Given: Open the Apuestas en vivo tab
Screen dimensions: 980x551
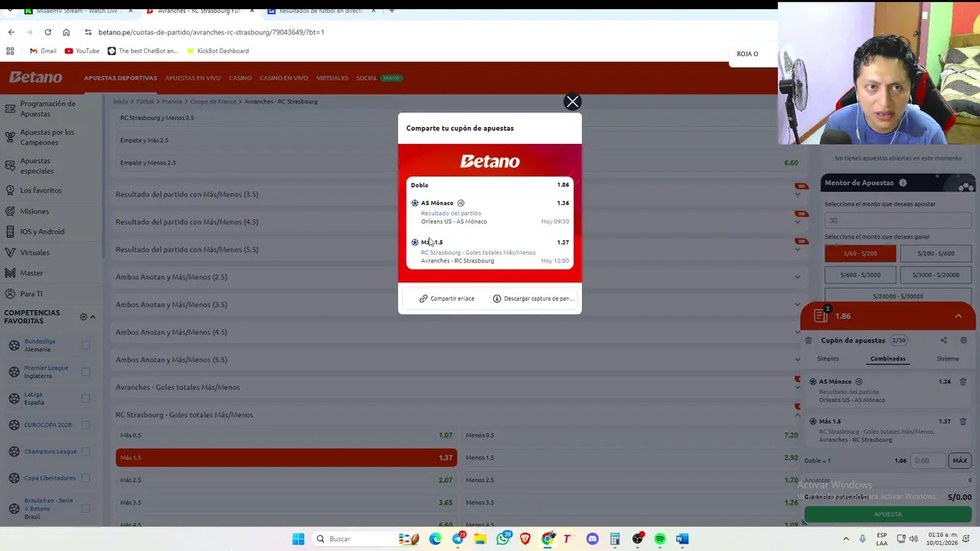Looking at the screenshot, I should tap(193, 78).
